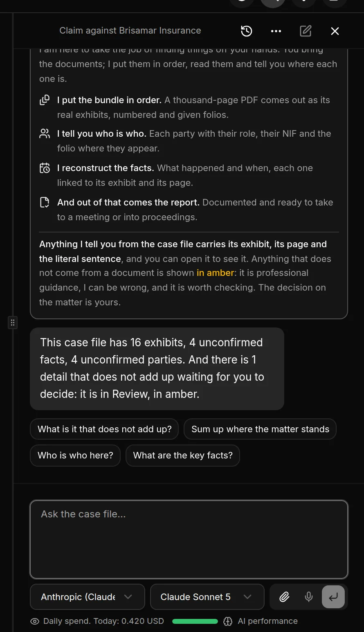This screenshot has width=364, height=632.
Task: Click the 'Who is who here?' suggestion
Action: pos(75,455)
